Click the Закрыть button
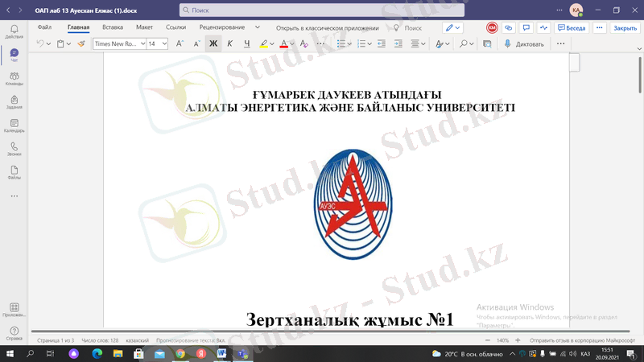 pos(625,27)
